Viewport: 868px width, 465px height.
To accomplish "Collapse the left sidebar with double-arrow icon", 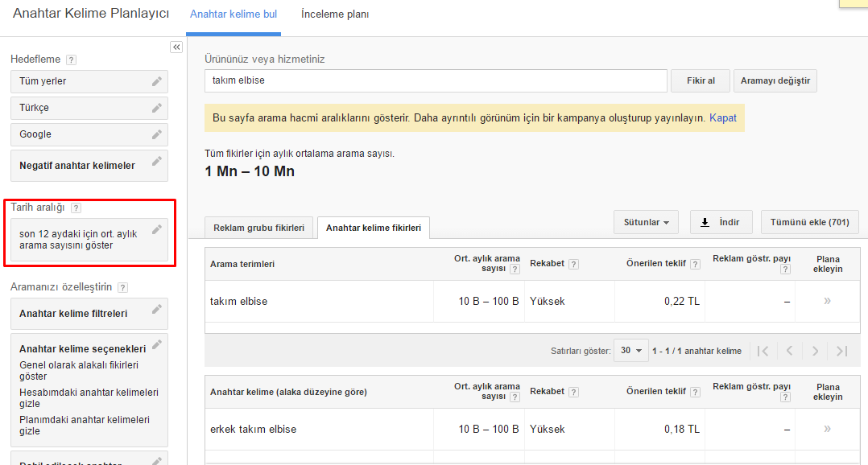I will coord(176,47).
